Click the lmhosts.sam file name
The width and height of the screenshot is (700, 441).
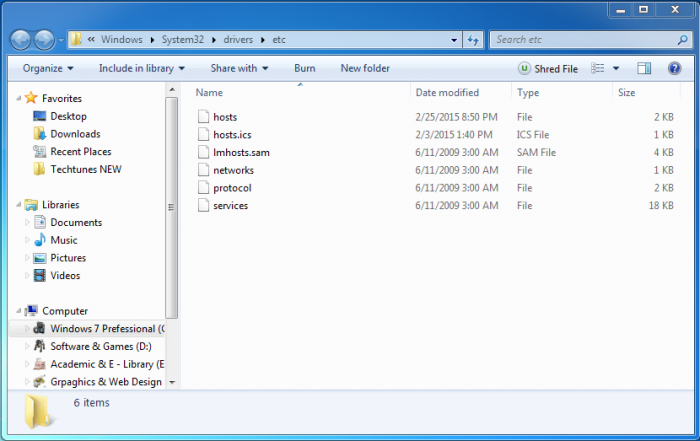pyautogui.click(x=242, y=153)
